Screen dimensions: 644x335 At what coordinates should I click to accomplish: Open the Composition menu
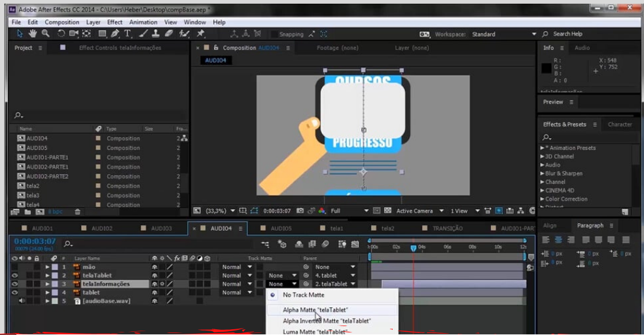coord(62,22)
